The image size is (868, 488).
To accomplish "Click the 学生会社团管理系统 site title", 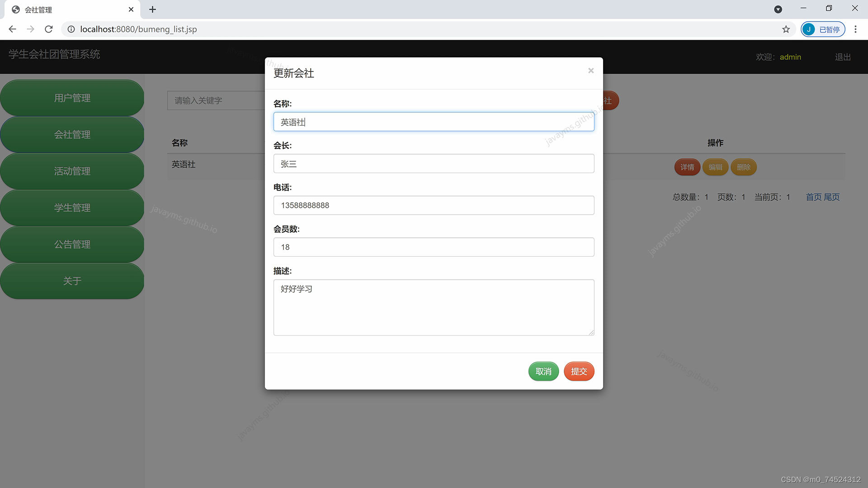I will tap(54, 54).
